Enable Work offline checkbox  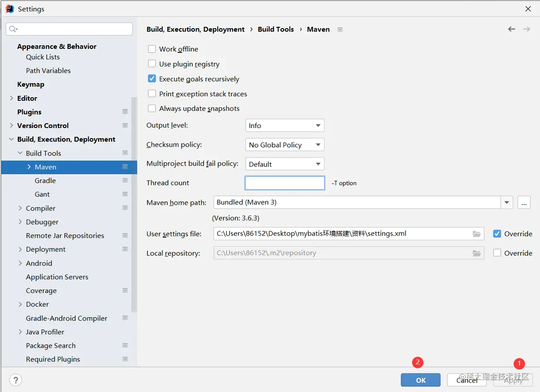click(152, 49)
